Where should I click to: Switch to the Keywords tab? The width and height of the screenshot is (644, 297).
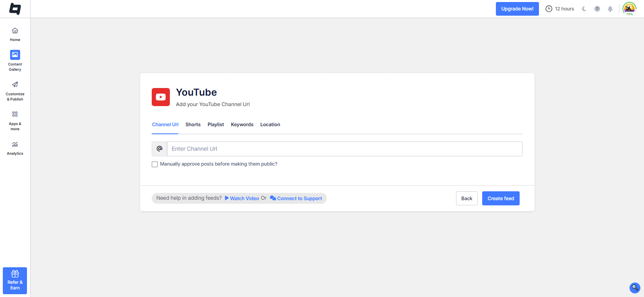[x=242, y=125]
